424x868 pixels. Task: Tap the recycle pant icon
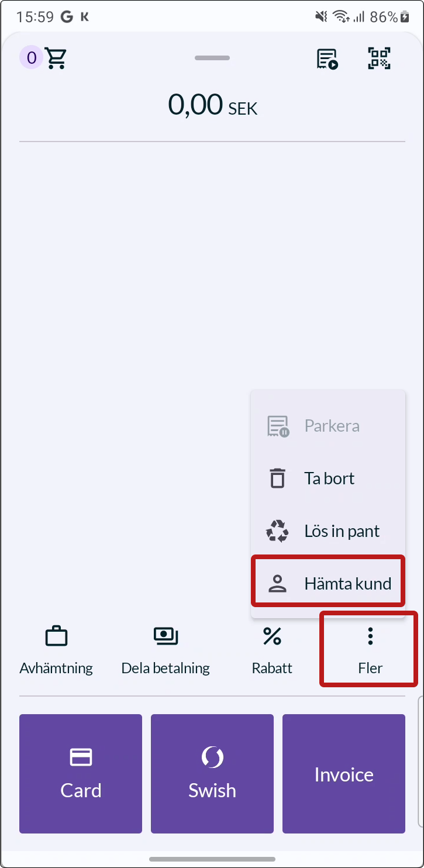(x=278, y=531)
